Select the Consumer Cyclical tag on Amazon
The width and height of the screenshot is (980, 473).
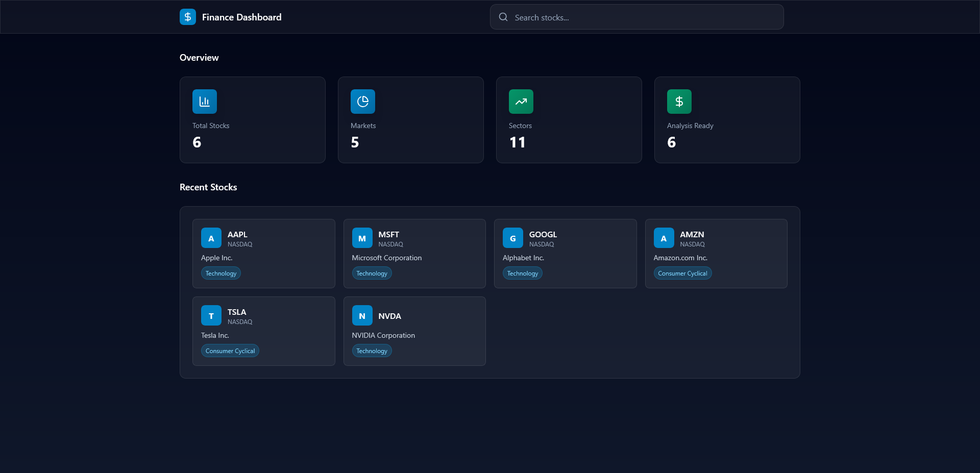pos(682,273)
